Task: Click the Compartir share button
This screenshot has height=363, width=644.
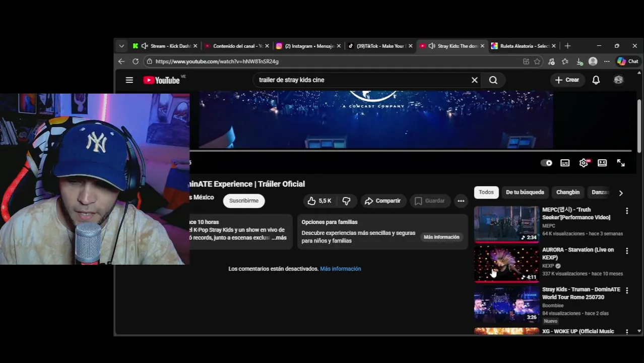Action: [x=383, y=201]
